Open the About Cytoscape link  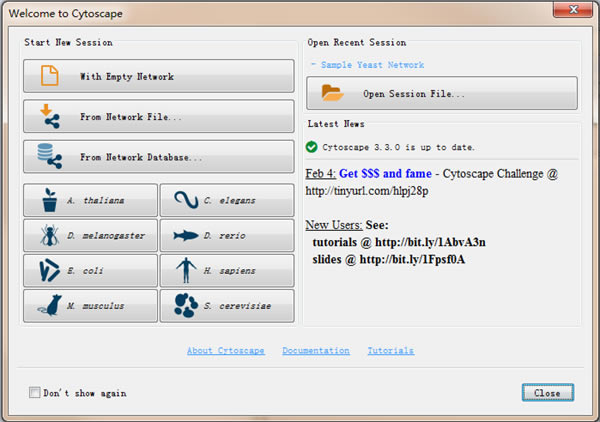225,351
